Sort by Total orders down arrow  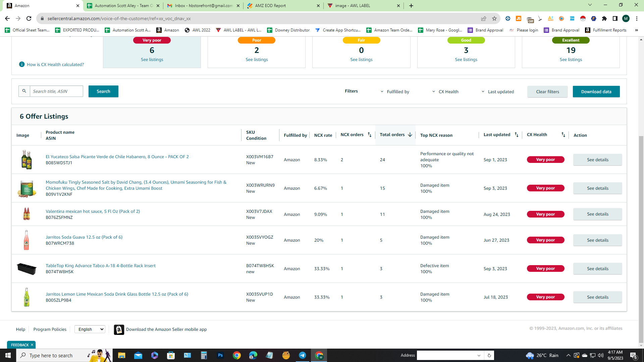click(x=410, y=135)
